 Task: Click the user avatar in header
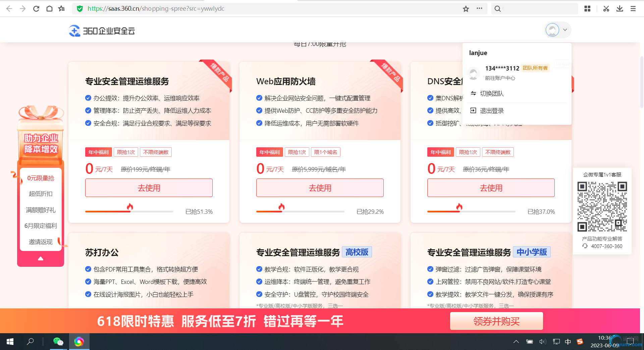click(552, 30)
